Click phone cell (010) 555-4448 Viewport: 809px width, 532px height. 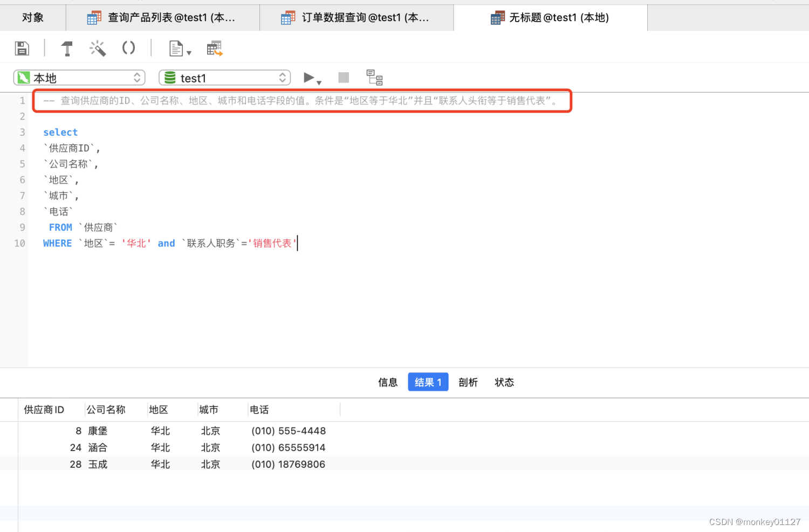coord(289,431)
